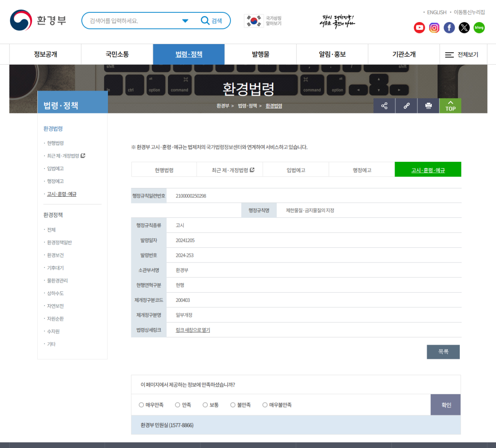Switch to the 입법예고 tab
Image resolution: width=496 pixels, height=448 pixels.
click(296, 169)
